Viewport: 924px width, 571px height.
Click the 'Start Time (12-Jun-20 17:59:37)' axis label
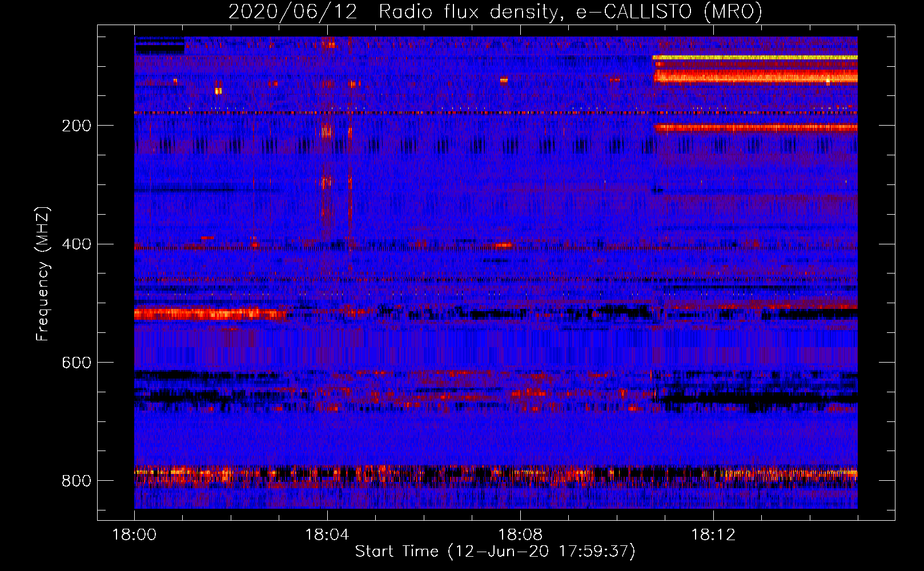click(495, 552)
